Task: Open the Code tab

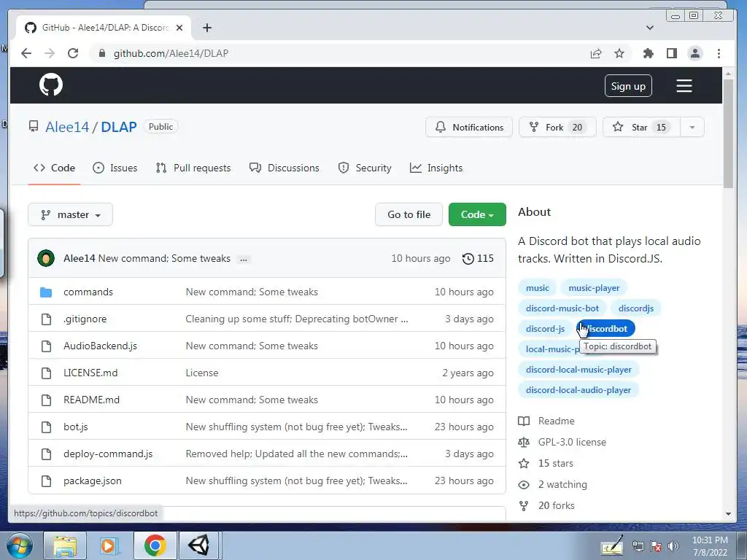Action: click(x=54, y=168)
